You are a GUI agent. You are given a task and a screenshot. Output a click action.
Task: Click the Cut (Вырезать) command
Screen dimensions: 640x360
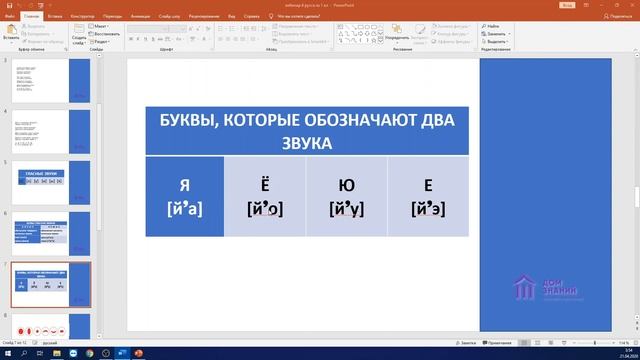click(33, 26)
